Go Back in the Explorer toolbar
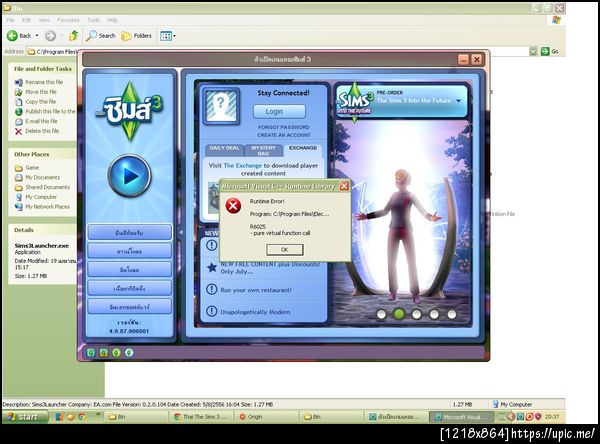The image size is (600, 444). click(19, 36)
